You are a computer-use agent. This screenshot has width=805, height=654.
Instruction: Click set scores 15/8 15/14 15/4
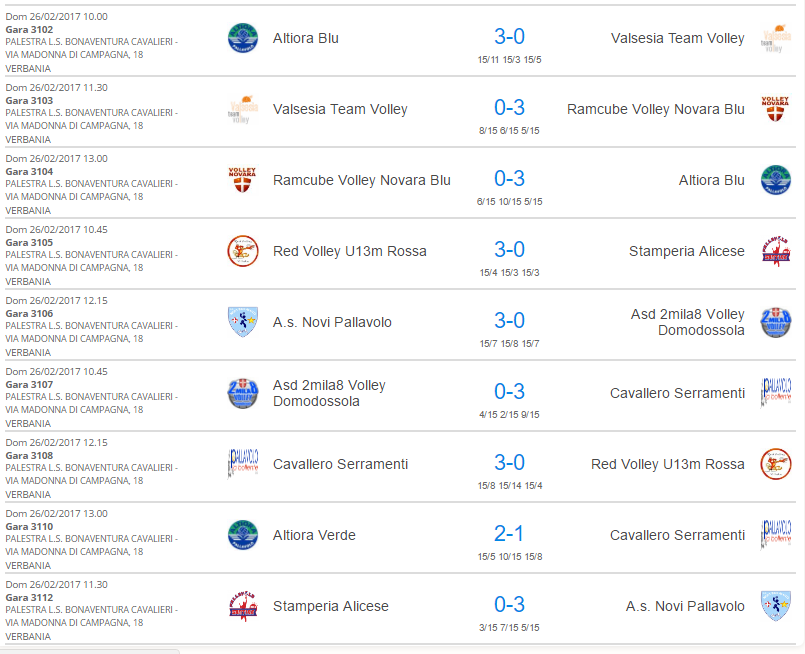click(510, 486)
